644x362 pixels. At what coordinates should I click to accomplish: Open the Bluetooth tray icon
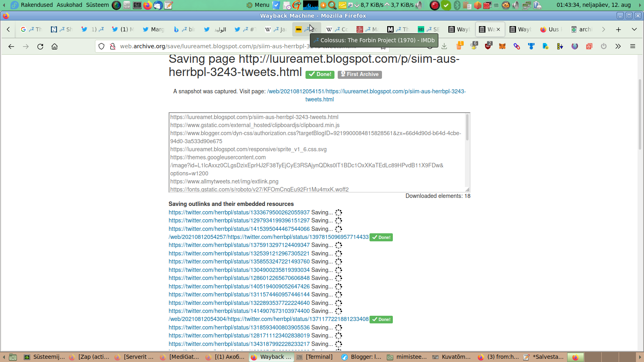[457, 5]
